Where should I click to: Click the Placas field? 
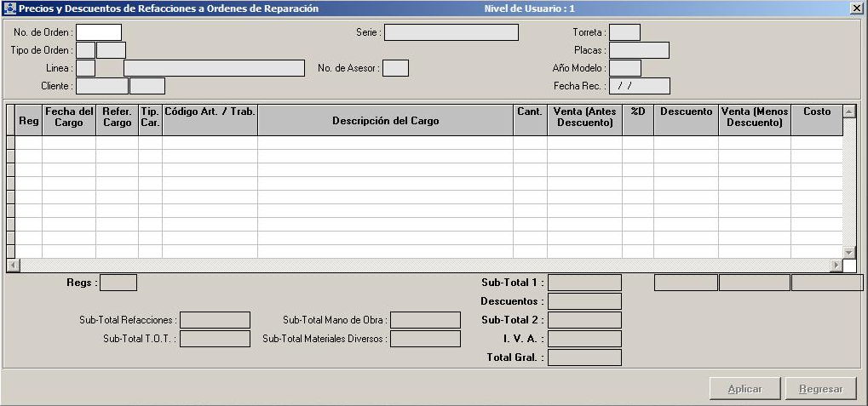(639, 50)
